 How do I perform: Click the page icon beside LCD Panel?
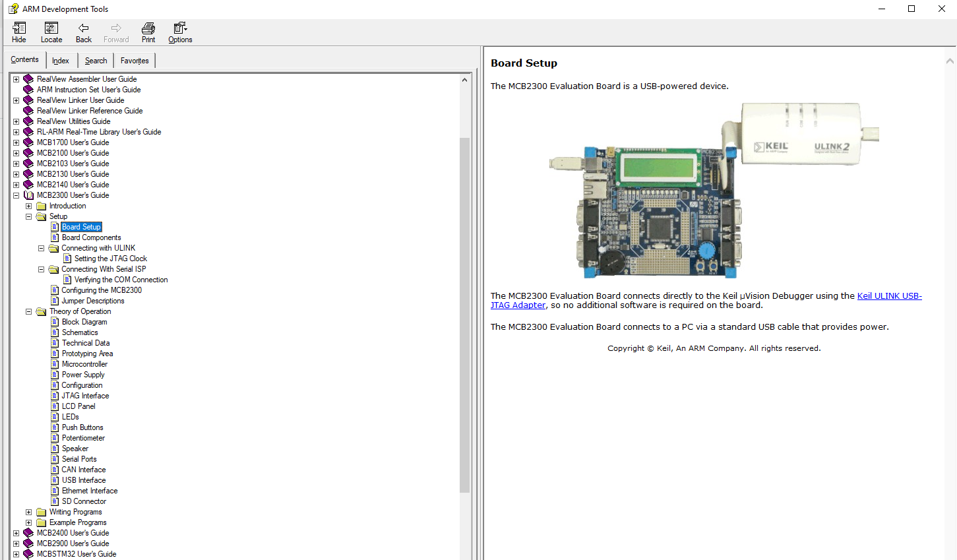tap(55, 406)
